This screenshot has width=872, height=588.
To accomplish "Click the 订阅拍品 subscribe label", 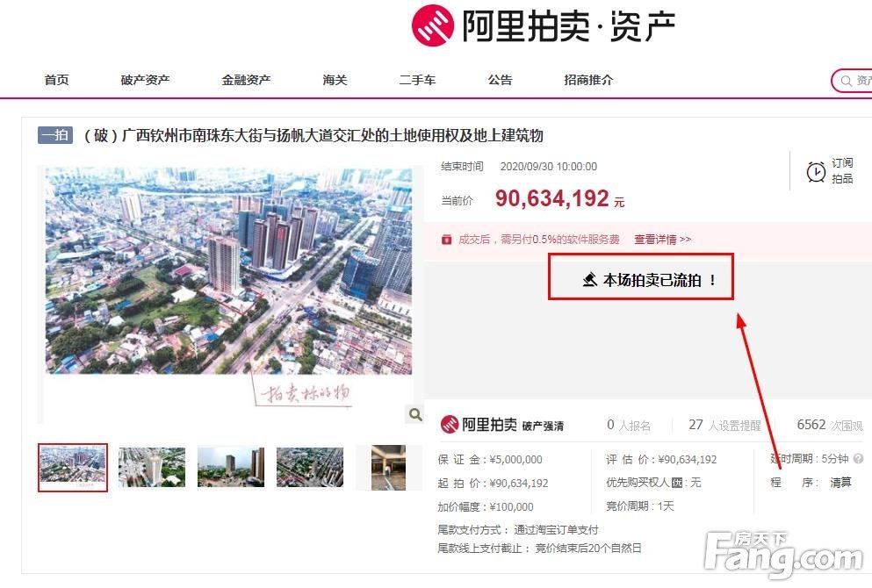I will point(842,170).
